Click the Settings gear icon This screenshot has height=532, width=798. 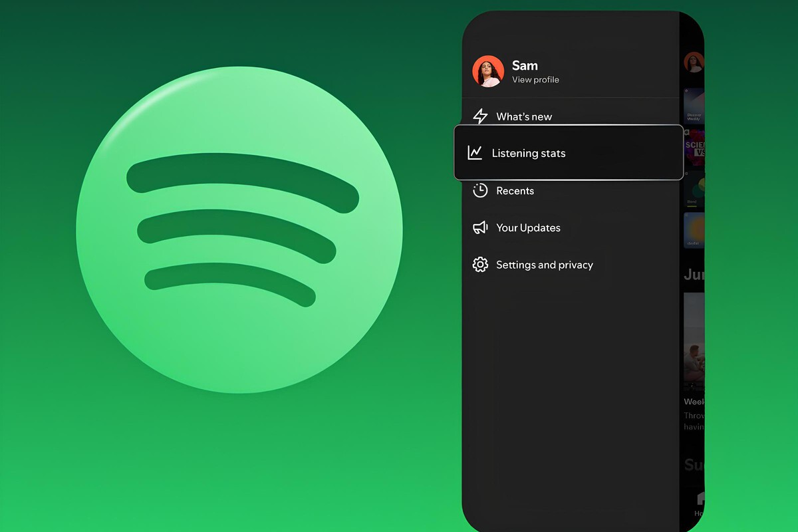tap(480, 265)
